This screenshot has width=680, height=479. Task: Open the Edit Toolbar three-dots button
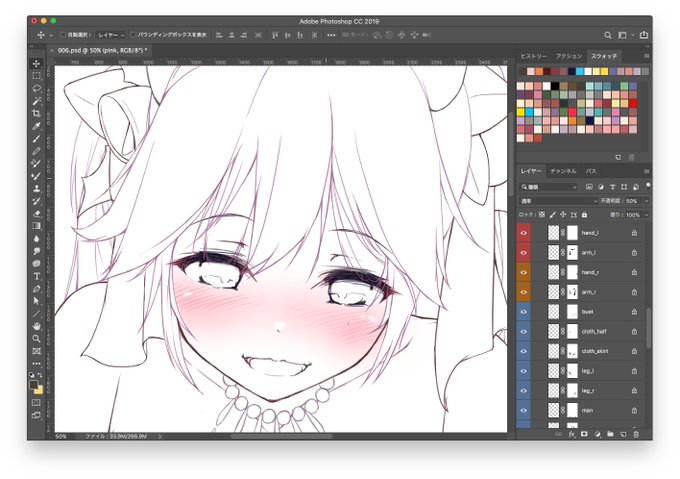(36, 363)
